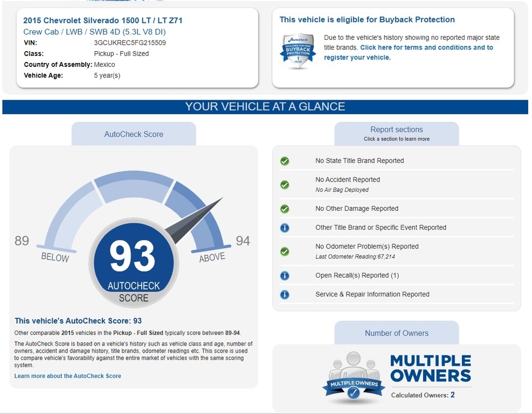Select the AutoCheck Score tab header
Screen dimensions: 532x414
tap(134, 134)
